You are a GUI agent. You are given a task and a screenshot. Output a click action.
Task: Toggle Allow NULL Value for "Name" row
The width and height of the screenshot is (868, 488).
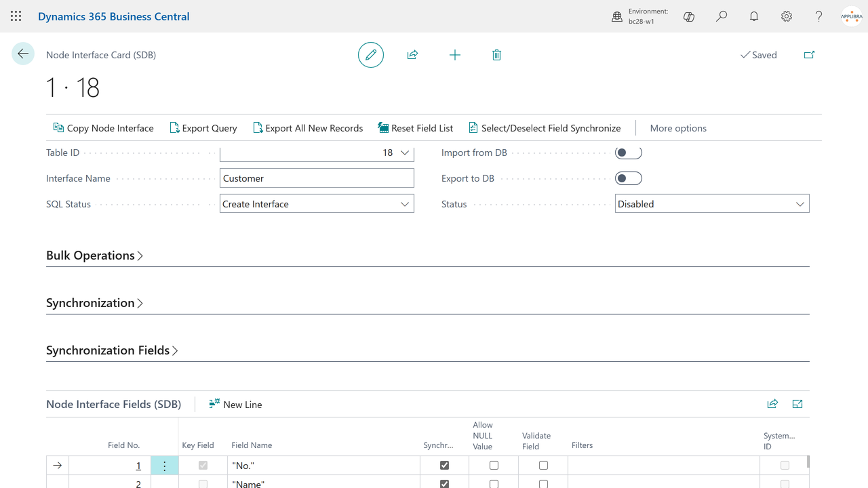494,484
